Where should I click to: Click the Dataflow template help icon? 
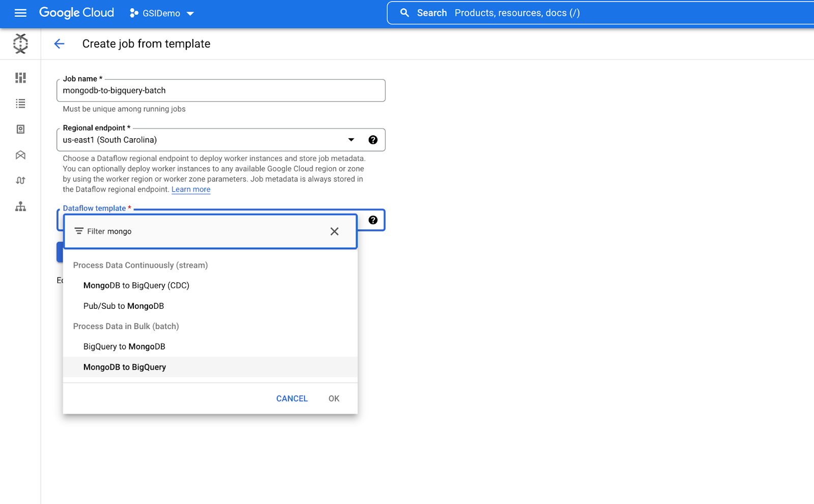coord(373,220)
